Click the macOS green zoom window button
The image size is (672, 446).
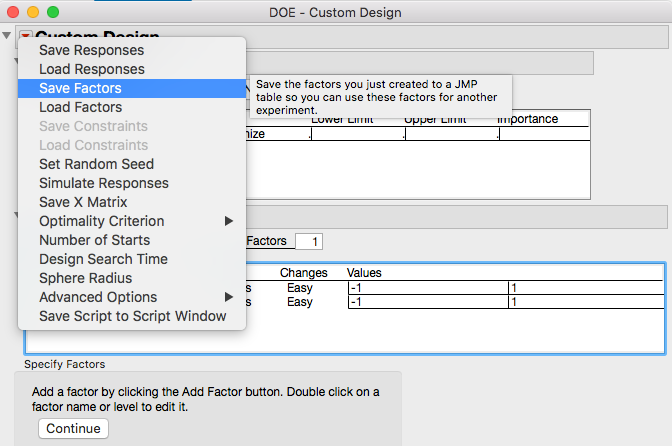[53, 12]
